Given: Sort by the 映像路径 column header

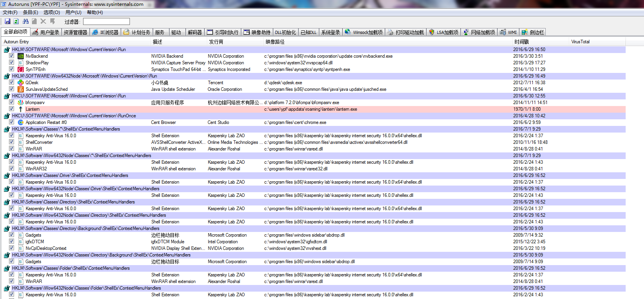Looking at the screenshot, I should pos(389,42).
